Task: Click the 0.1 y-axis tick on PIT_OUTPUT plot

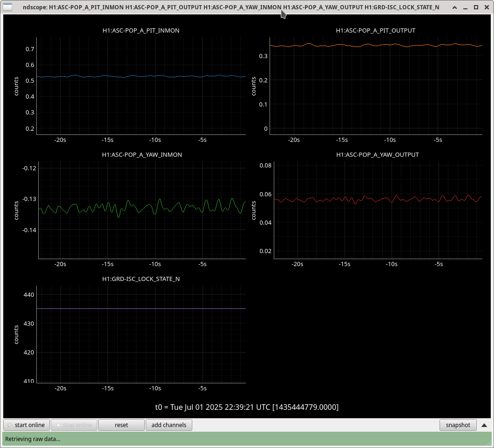Action: (263, 104)
